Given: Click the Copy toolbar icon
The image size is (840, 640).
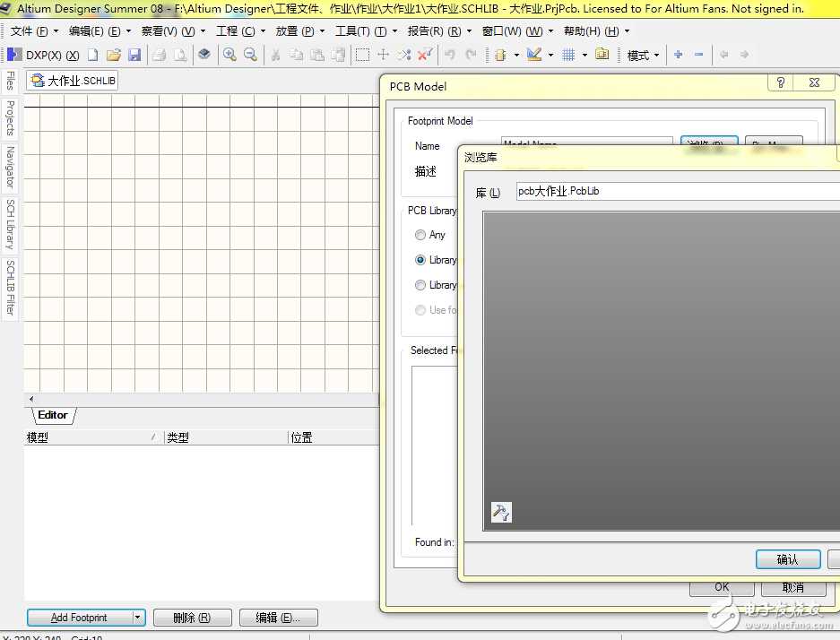Looking at the screenshot, I should pyautogui.click(x=296, y=55).
